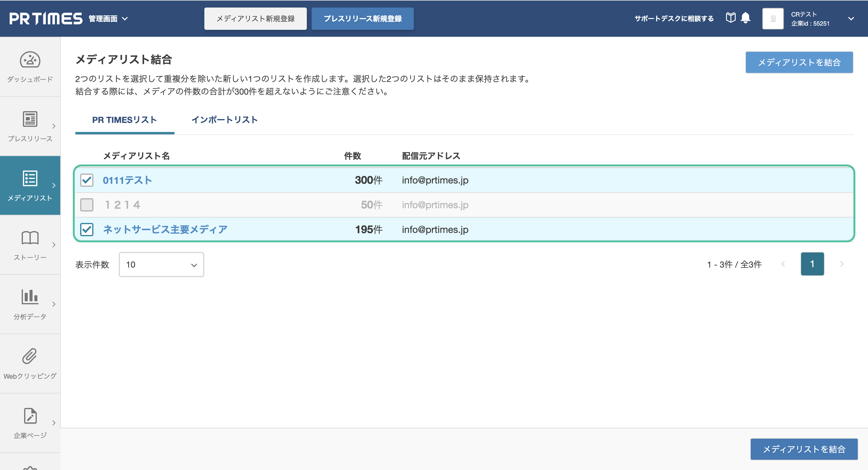Click the 300件 count cell
868x470 pixels.
(x=369, y=180)
